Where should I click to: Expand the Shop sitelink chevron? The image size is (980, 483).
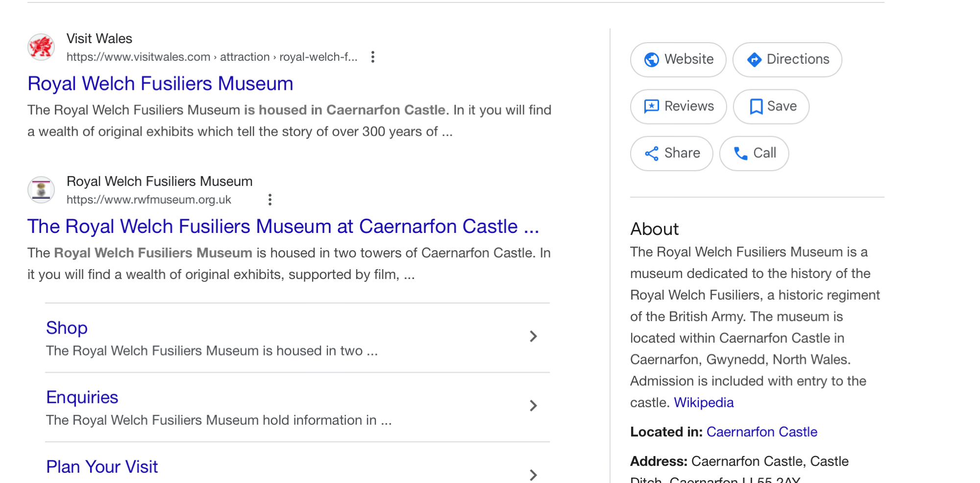tap(533, 336)
